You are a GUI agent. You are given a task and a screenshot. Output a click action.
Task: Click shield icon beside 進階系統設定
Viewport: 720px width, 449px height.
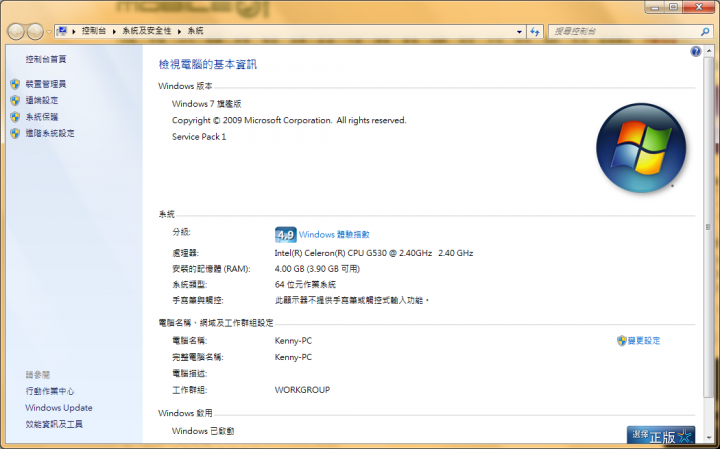[x=15, y=134]
